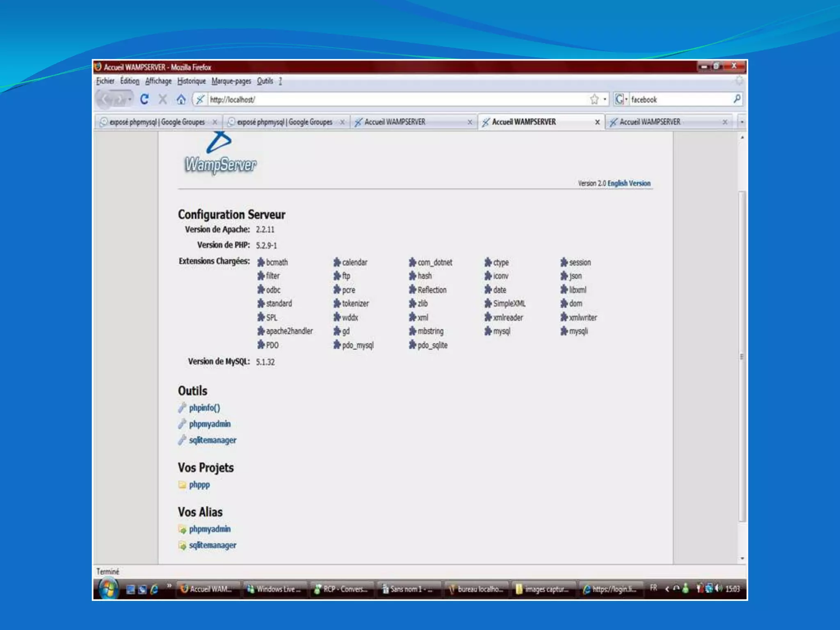The width and height of the screenshot is (840, 630).
Task: Open the Historique menu
Action: click(x=192, y=81)
